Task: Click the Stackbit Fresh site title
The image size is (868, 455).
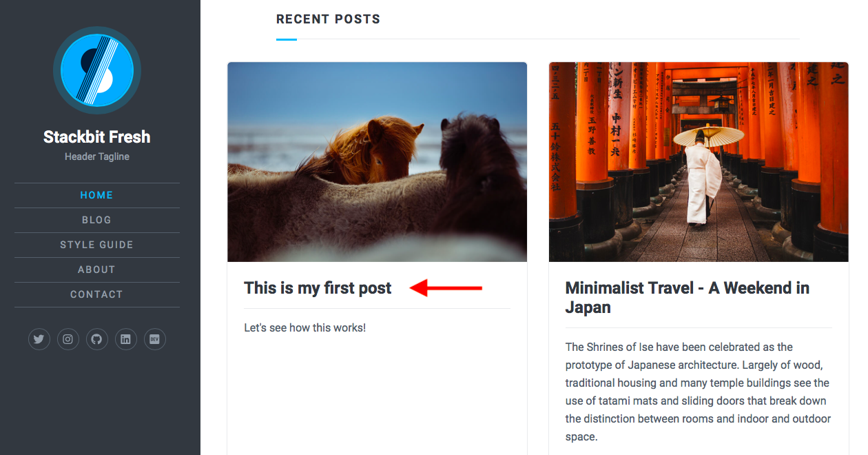Action: (97, 136)
